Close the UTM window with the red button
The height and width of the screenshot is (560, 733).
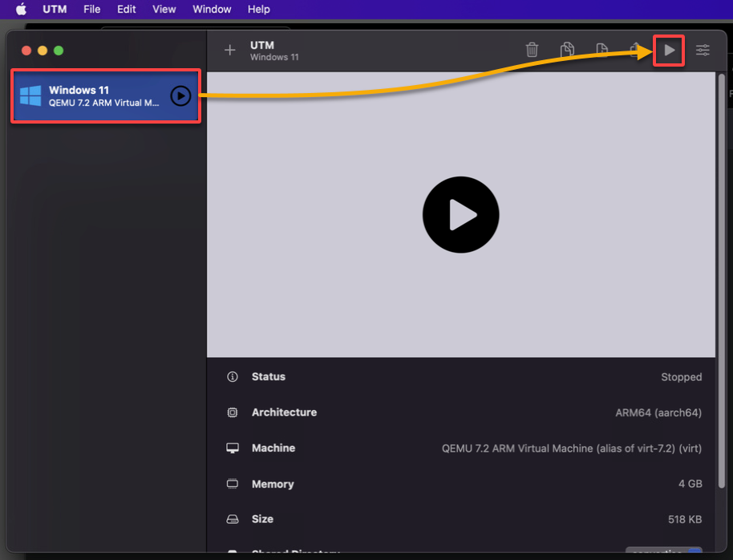coord(26,51)
